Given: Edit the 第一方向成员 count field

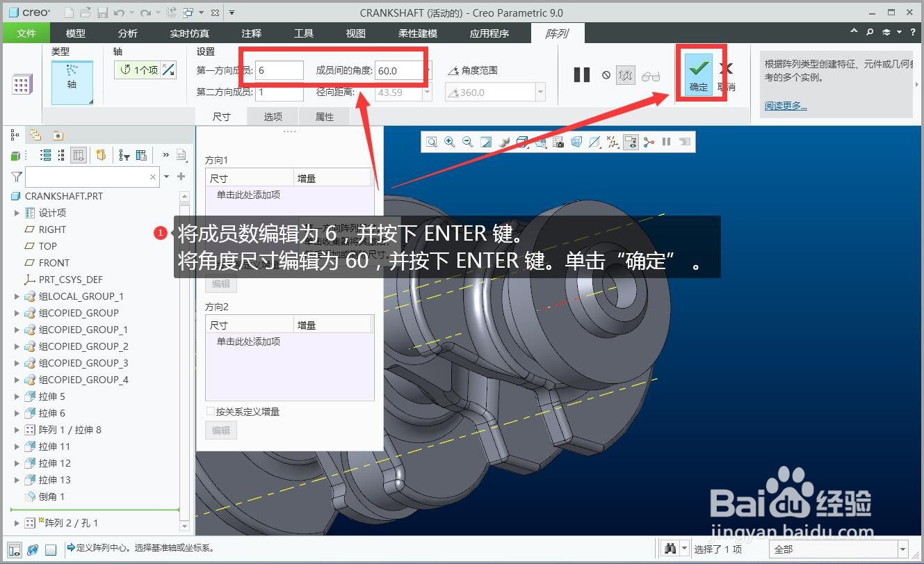Looking at the screenshot, I should coord(279,70).
